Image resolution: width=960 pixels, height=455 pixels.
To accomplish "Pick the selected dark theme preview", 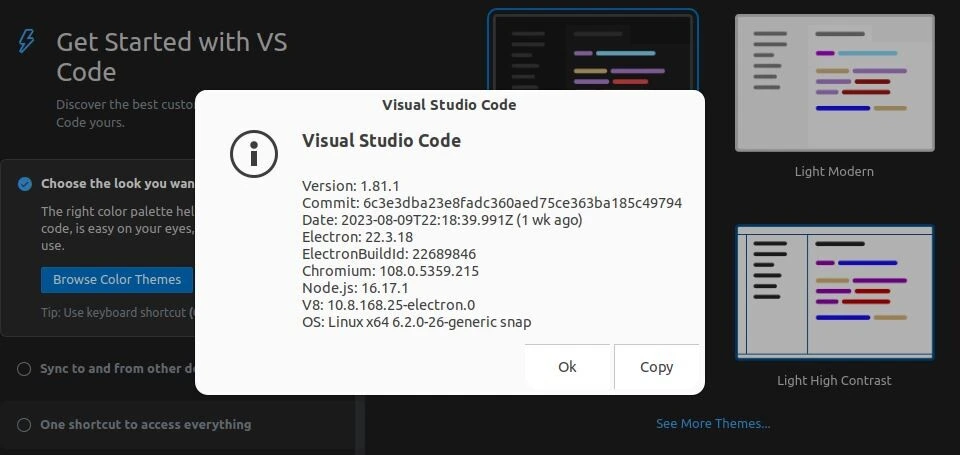I will tap(592, 50).
